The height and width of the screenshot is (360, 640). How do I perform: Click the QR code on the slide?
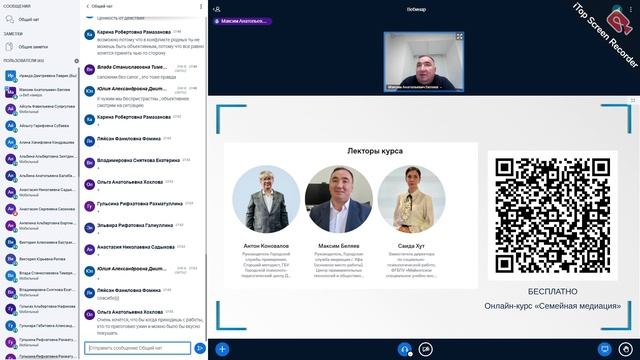pos(553,216)
